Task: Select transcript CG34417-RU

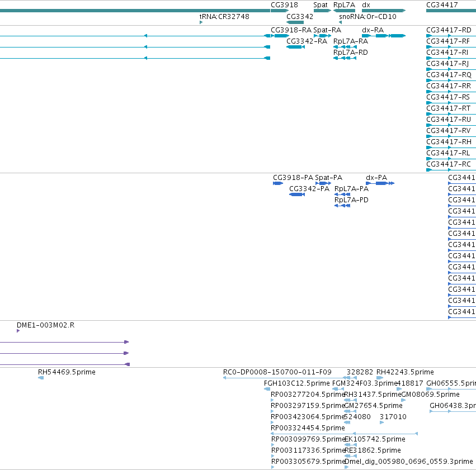Action: click(449, 120)
